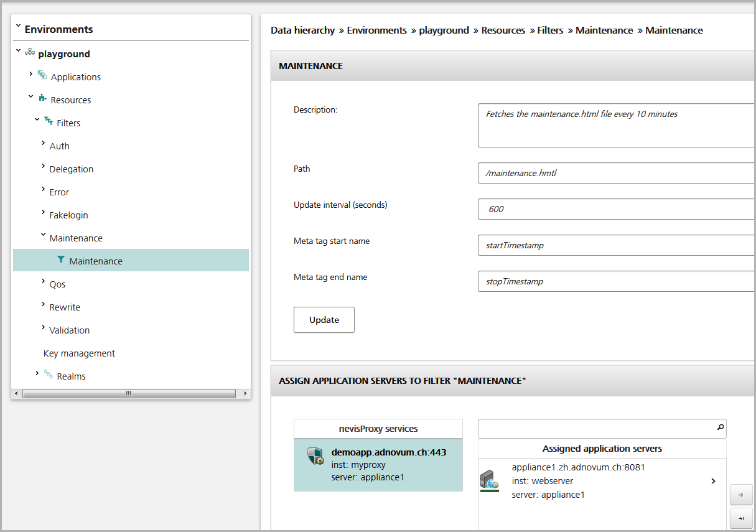The height and width of the screenshot is (532, 756).
Task: Click the Realms node icon
Action: [49, 375]
